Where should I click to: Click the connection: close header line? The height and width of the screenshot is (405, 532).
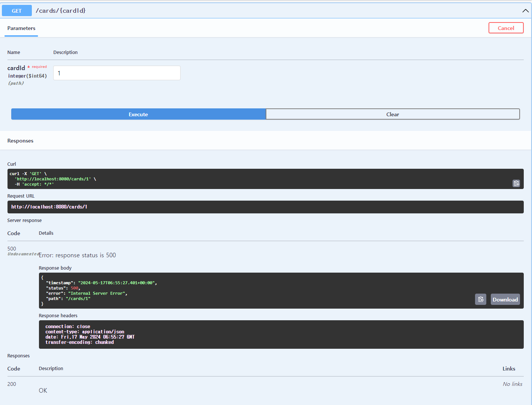[x=68, y=327]
